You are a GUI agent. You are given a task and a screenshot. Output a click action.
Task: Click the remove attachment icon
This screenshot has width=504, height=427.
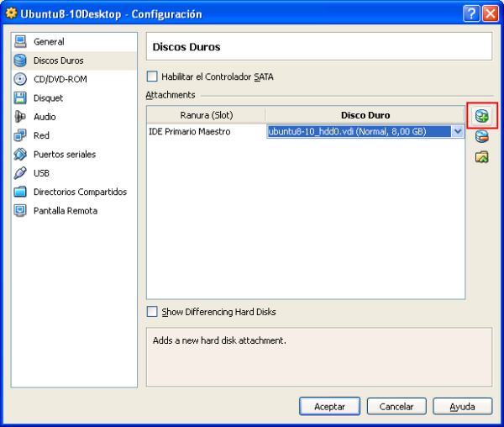[x=481, y=136]
